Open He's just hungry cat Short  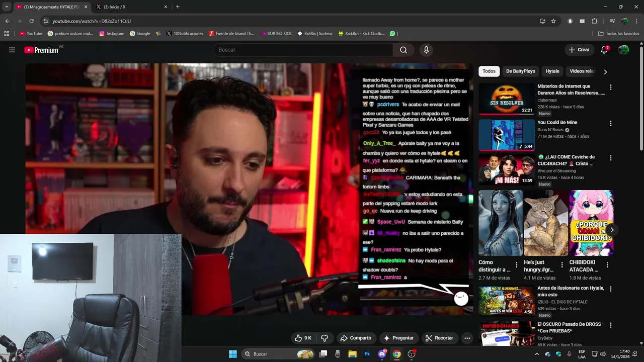tap(546, 223)
